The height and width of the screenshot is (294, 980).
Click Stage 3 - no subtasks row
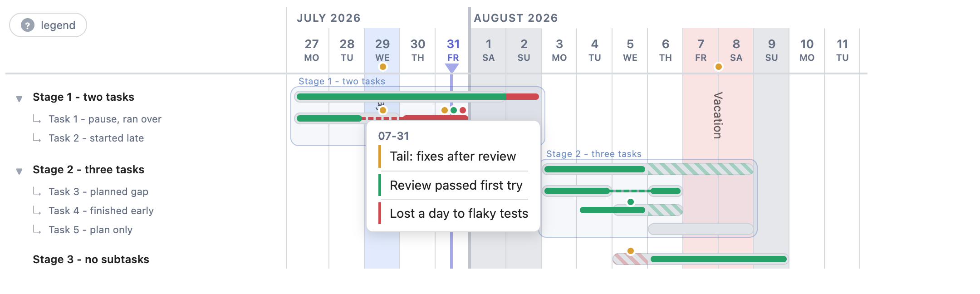coord(91,259)
